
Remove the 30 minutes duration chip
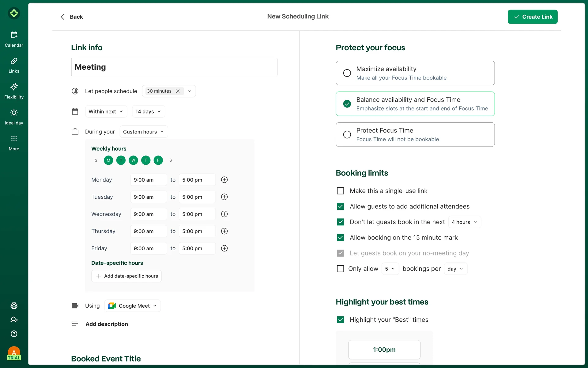click(x=178, y=91)
